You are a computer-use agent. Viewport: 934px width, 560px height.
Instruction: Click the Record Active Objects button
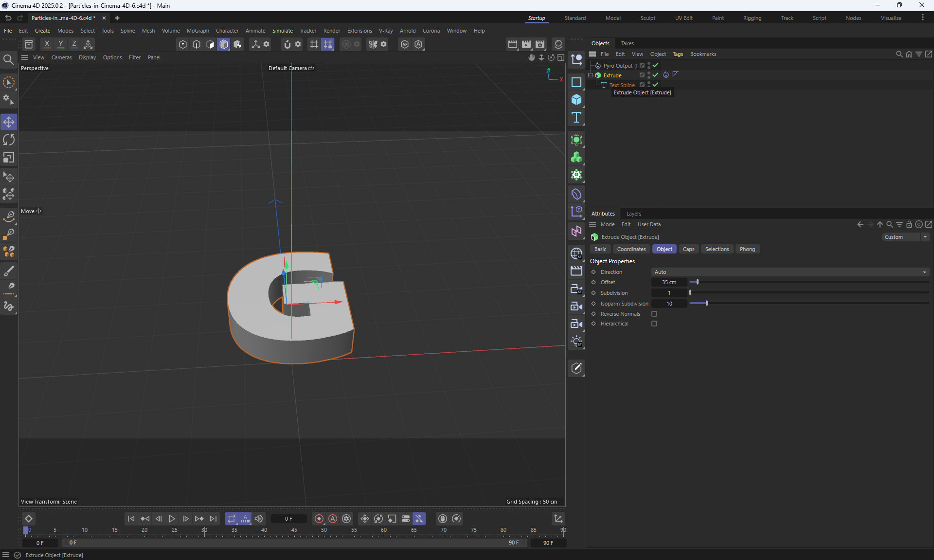[x=319, y=519]
